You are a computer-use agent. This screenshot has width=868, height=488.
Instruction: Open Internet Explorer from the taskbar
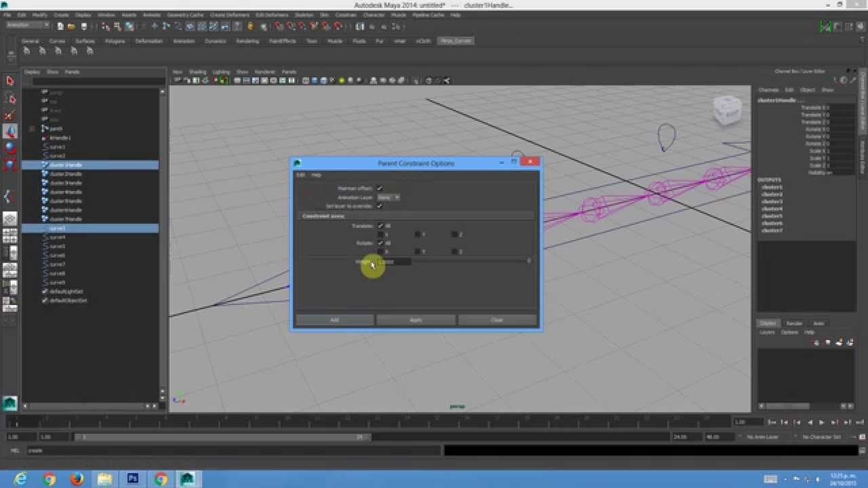coord(21,479)
